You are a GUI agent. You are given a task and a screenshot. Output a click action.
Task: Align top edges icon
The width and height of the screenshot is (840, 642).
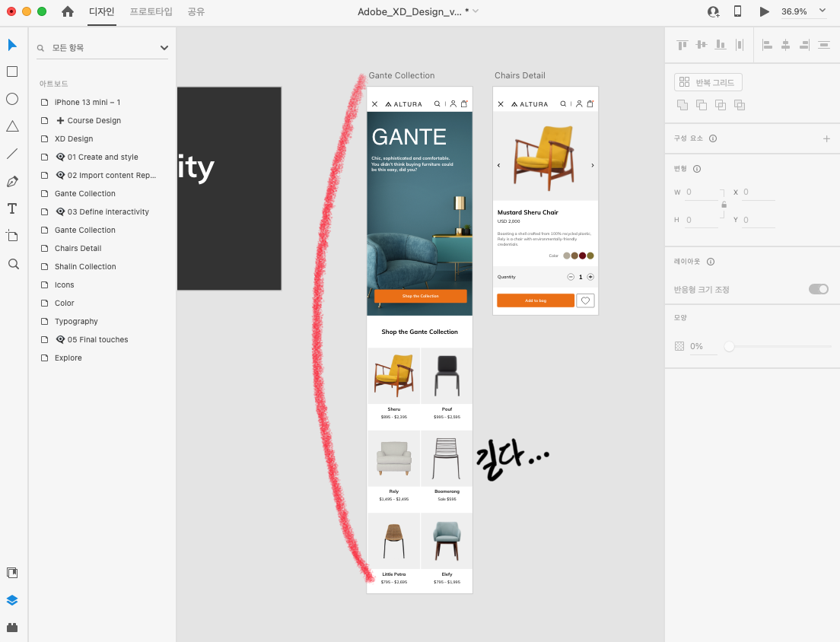(x=682, y=45)
